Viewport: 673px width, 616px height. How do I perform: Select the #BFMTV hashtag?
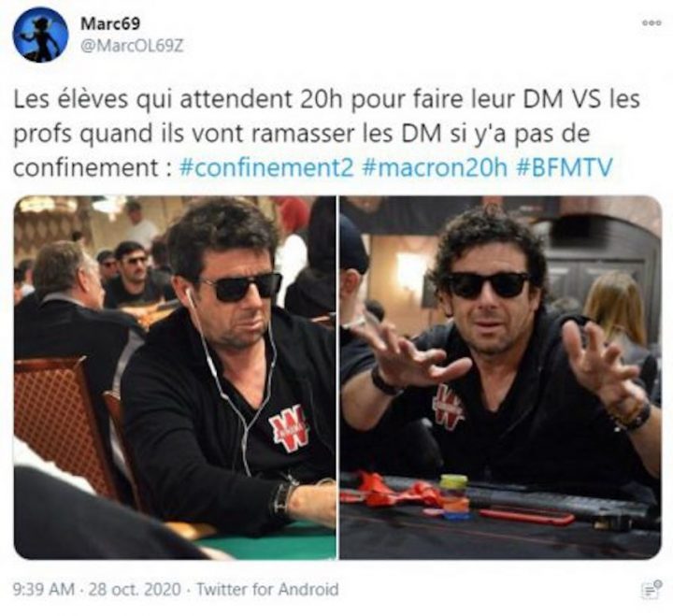coord(564,167)
